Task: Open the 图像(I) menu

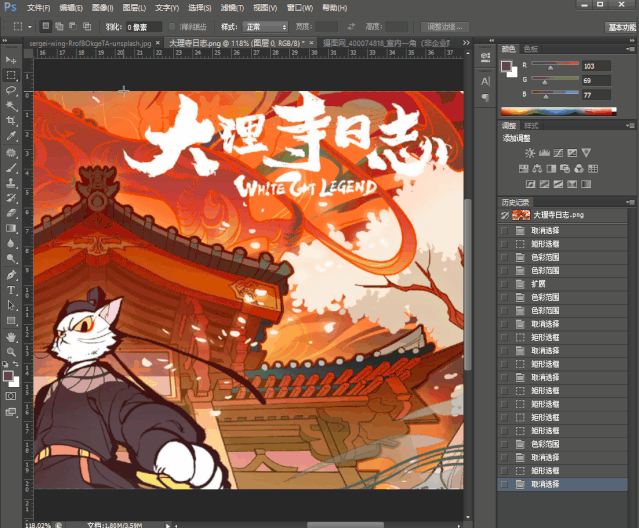Action: pyautogui.click(x=102, y=8)
